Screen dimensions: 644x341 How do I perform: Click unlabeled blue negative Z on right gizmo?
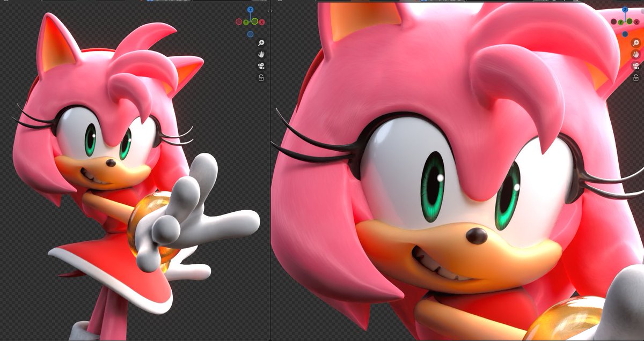625,34
